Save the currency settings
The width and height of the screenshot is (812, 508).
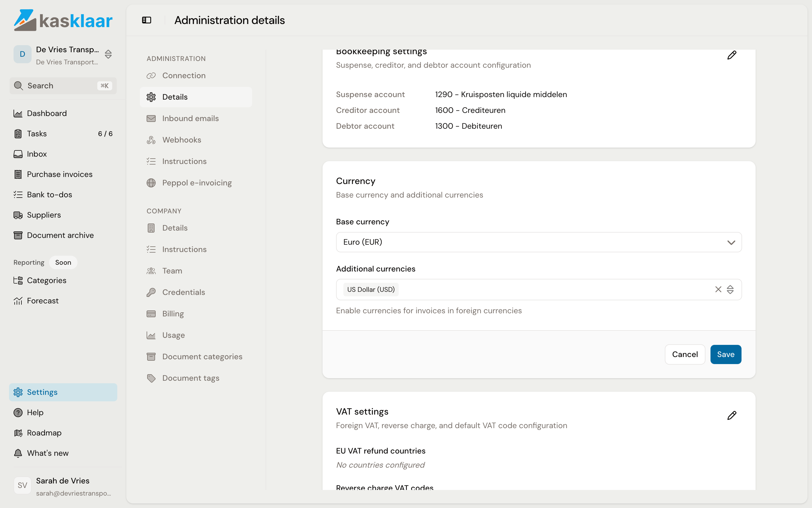point(726,354)
